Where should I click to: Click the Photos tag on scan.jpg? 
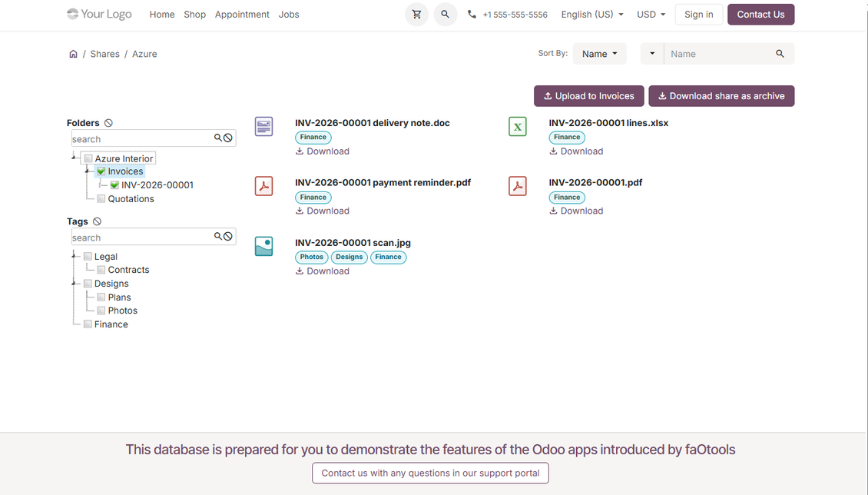pyautogui.click(x=312, y=257)
